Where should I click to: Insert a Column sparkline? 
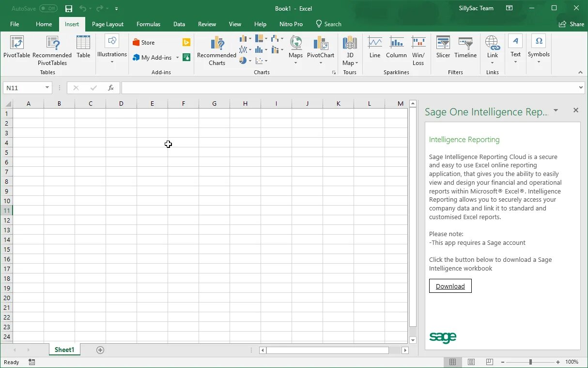(x=396, y=48)
